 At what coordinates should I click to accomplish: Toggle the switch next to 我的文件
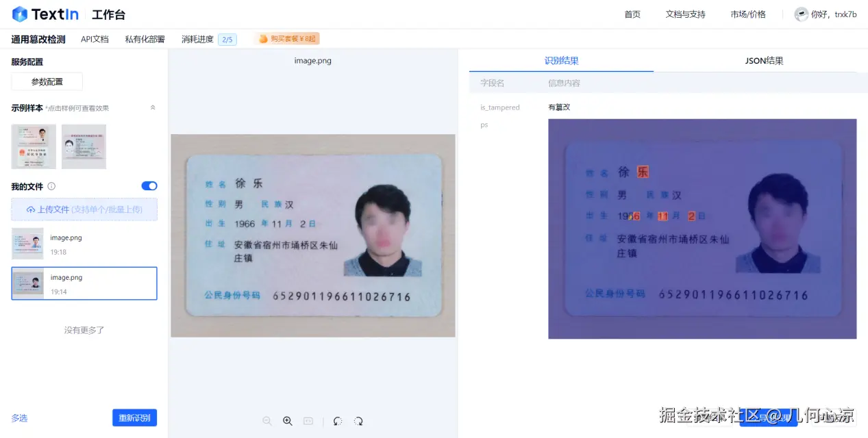[149, 185]
